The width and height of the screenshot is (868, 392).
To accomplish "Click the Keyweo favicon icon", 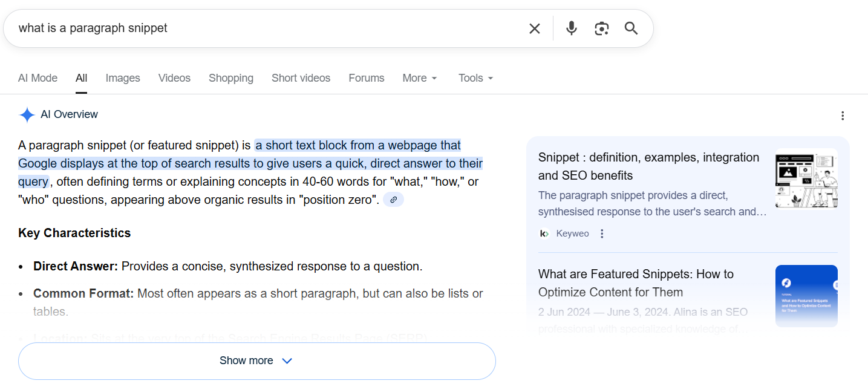I will pos(544,233).
